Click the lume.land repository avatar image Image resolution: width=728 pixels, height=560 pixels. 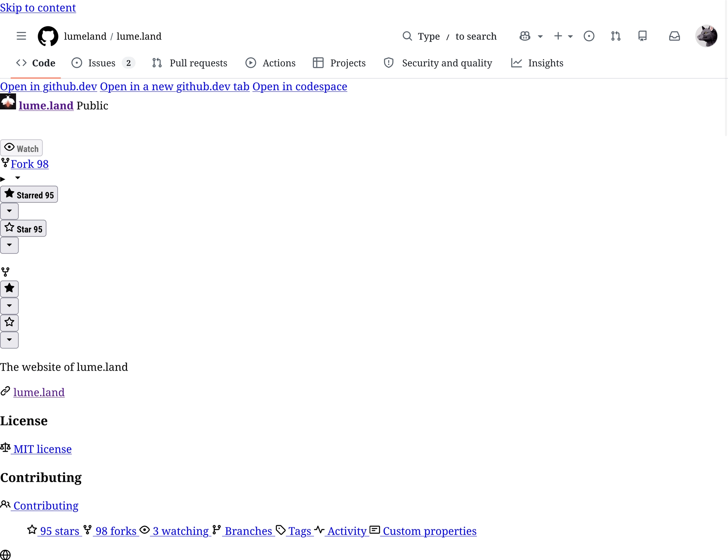pyautogui.click(x=8, y=102)
